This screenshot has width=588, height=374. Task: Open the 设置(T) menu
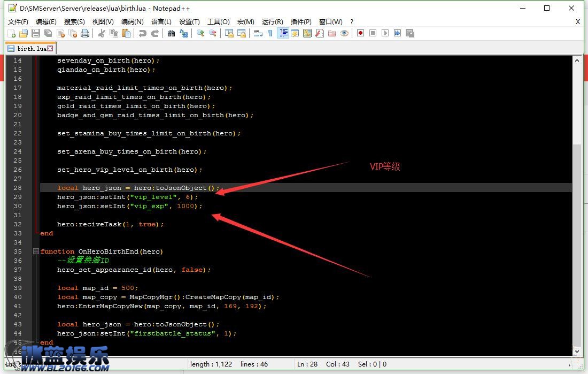click(189, 22)
